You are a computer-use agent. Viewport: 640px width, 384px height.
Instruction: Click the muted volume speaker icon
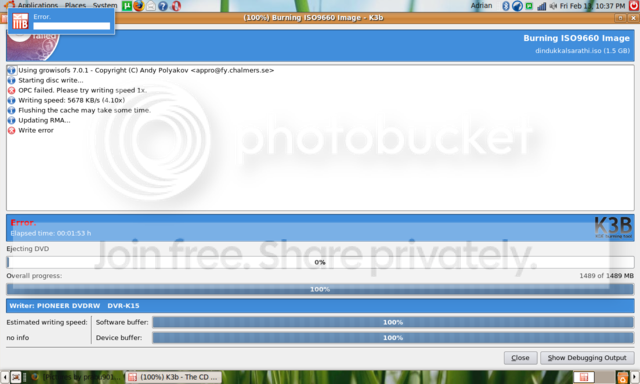point(553,6)
